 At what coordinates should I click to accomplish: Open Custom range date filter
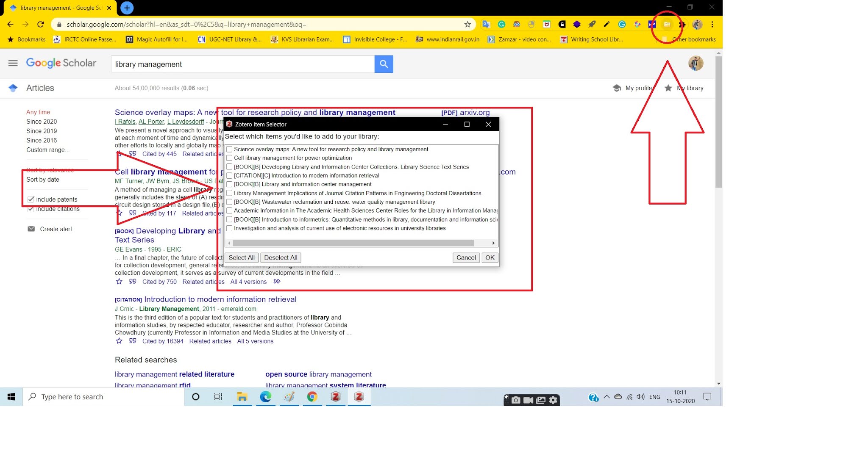point(47,149)
